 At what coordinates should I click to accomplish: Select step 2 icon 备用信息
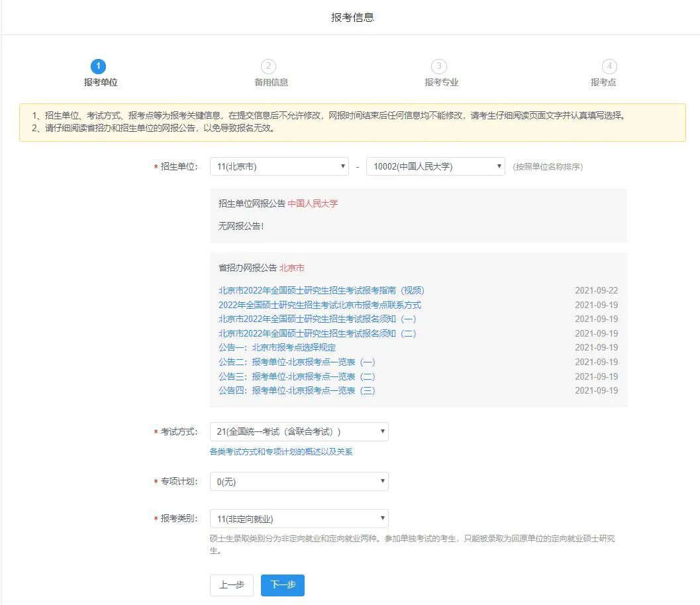pos(268,66)
